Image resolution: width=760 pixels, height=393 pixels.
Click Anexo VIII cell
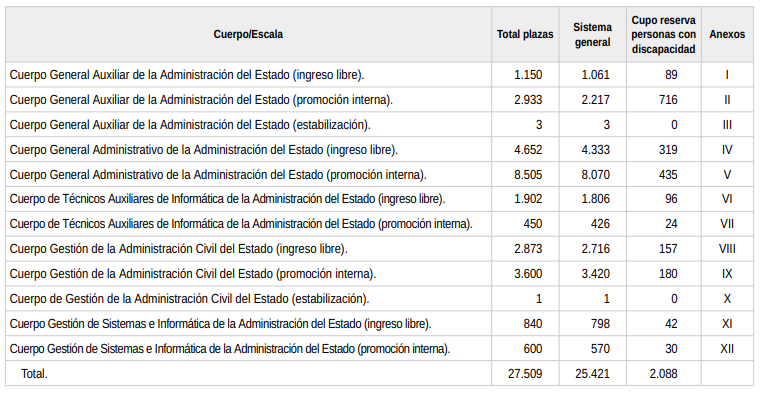[x=727, y=249]
